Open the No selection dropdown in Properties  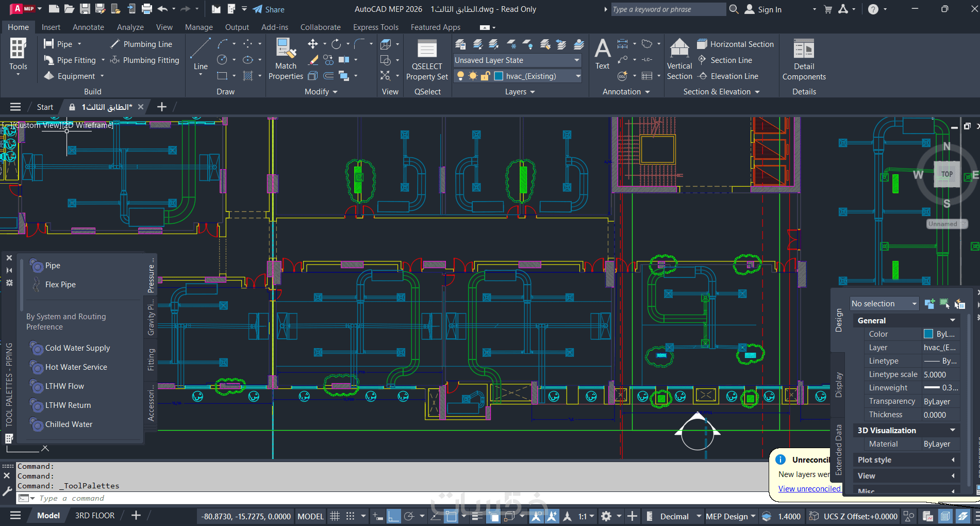point(884,304)
